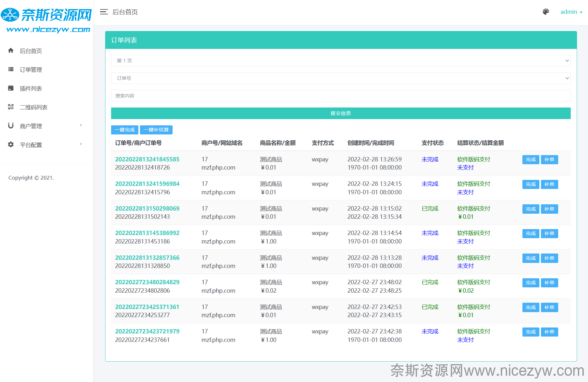
Task: Click 补单 for order 2022022813145386992
Action: coord(549,233)
